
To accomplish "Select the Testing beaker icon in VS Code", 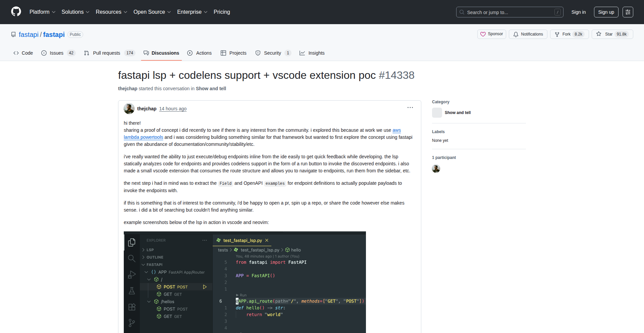I will (x=132, y=290).
